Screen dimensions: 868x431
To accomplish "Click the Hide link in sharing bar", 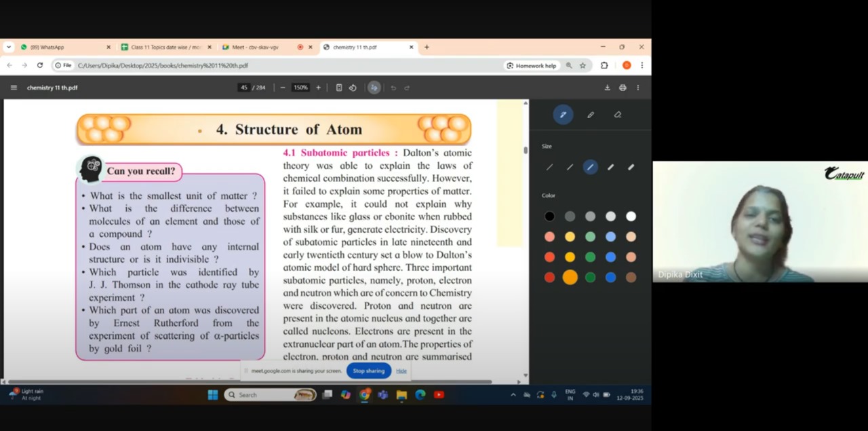I will point(401,371).
